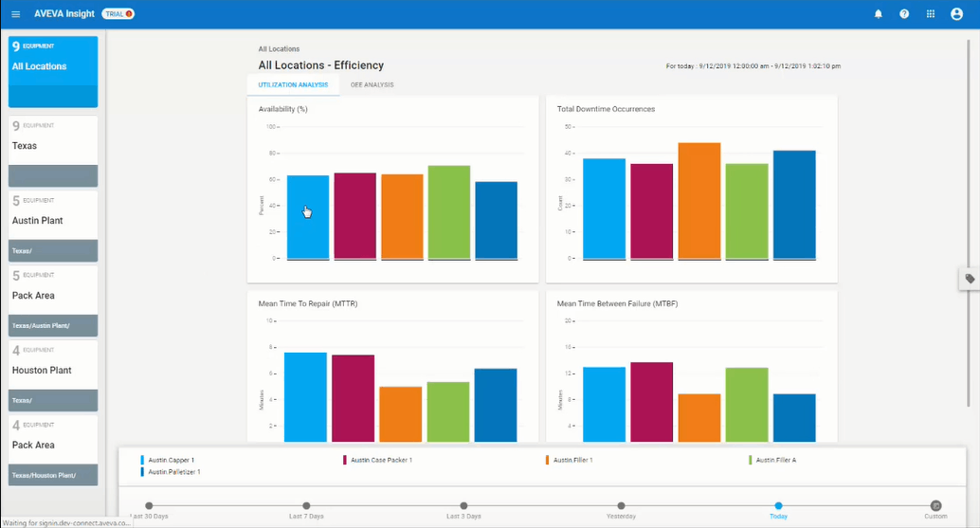980x528 pixels.
Task: Click the TRIAL badge in header
Action: coord(117,14)
